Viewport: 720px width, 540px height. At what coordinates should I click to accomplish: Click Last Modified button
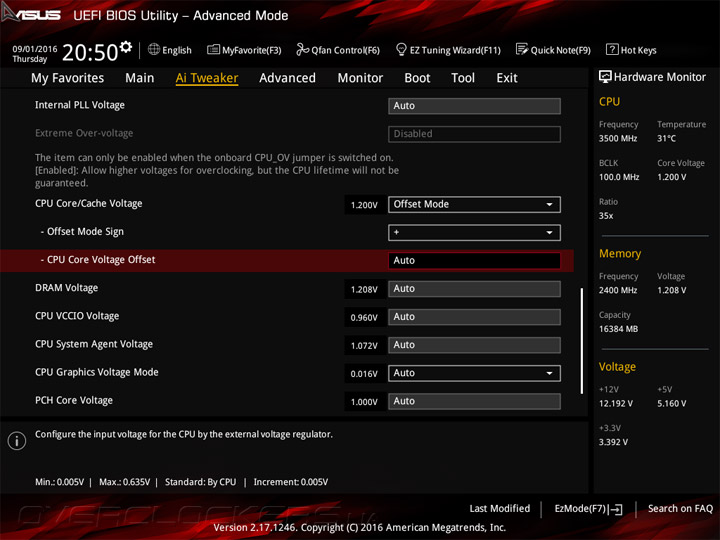(x=500, y=509)
